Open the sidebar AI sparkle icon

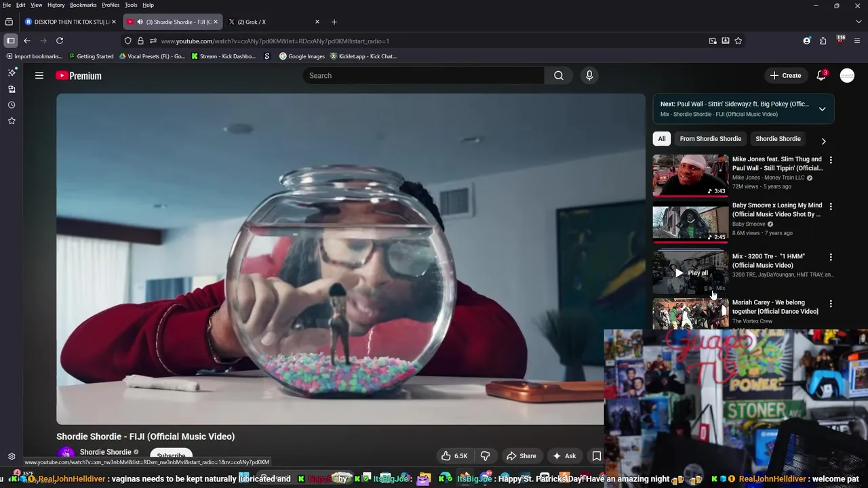tap(12, 73)
